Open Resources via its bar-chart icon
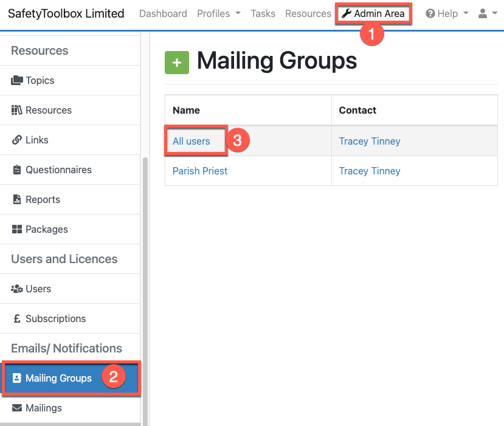This screenshot has width=504, height=426. pos(17,110)
